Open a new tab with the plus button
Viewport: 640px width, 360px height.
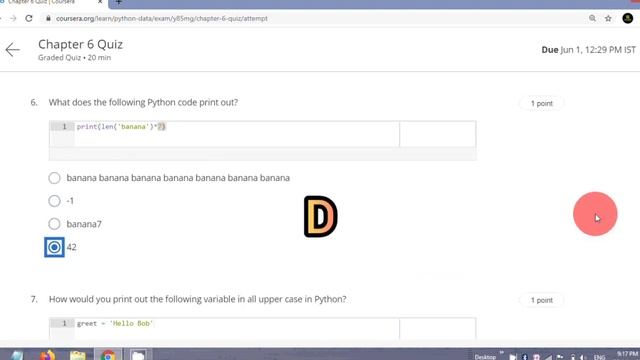(x=119, y=2)
